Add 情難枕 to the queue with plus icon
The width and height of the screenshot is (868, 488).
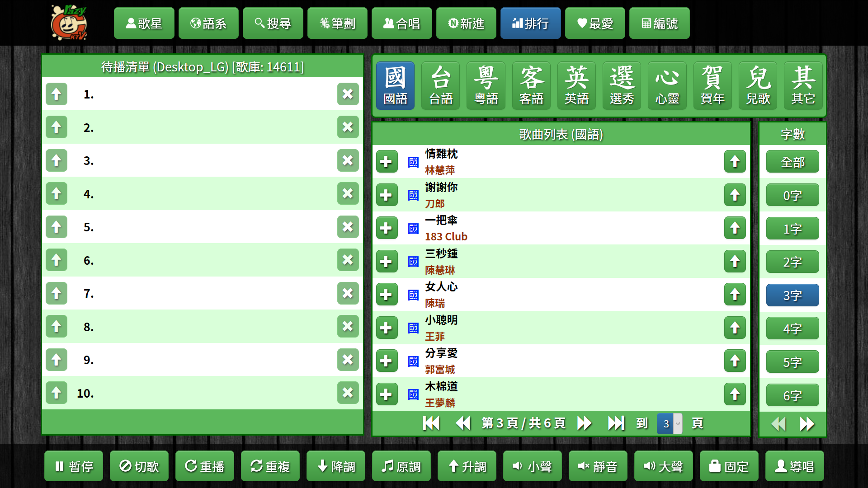pyautogui.click(x=387, y=162)
